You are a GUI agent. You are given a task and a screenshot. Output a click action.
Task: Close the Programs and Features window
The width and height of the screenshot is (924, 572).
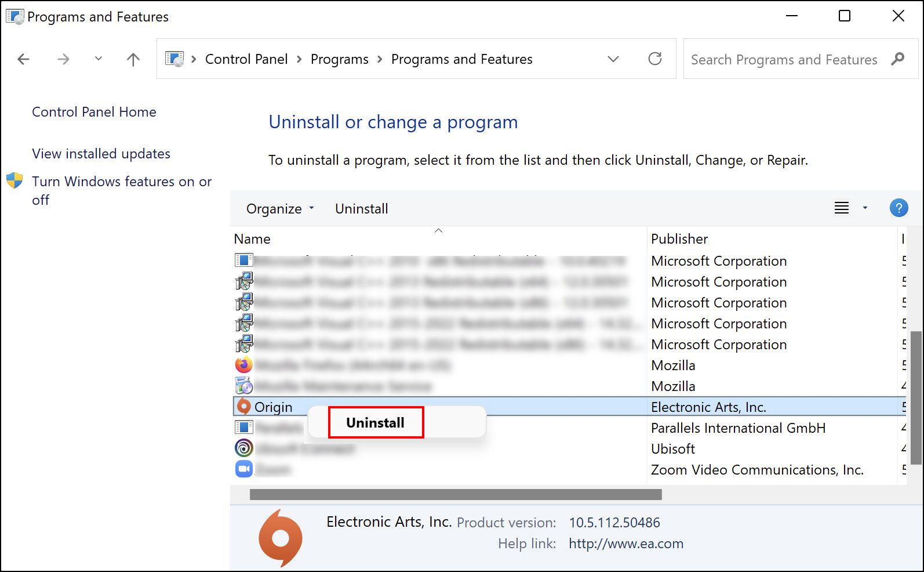[898, 16]
